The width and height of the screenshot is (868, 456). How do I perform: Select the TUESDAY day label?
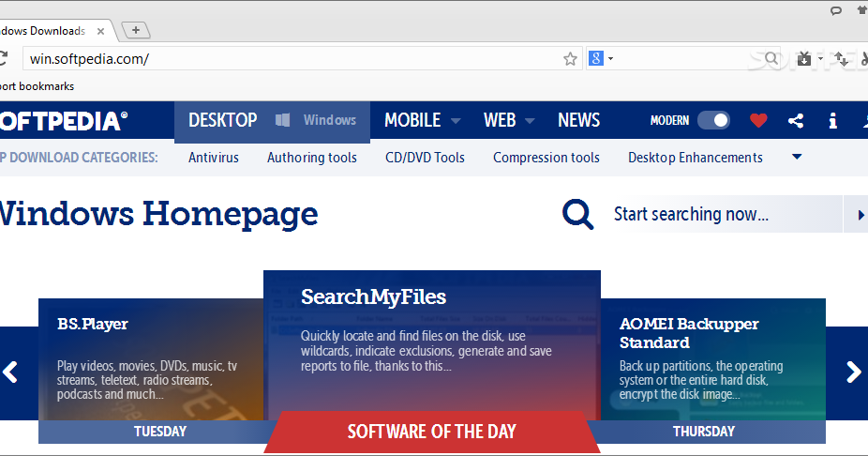pos(160,432)
